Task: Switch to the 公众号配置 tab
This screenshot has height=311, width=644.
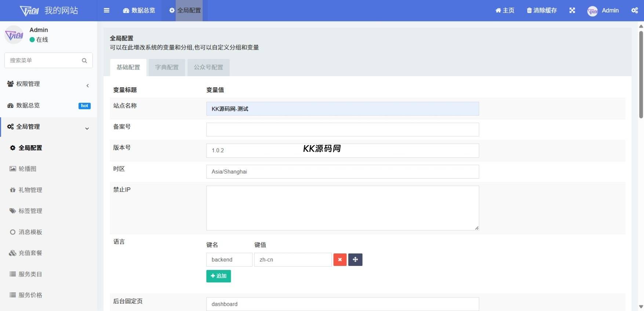Action: coord(208,67)
